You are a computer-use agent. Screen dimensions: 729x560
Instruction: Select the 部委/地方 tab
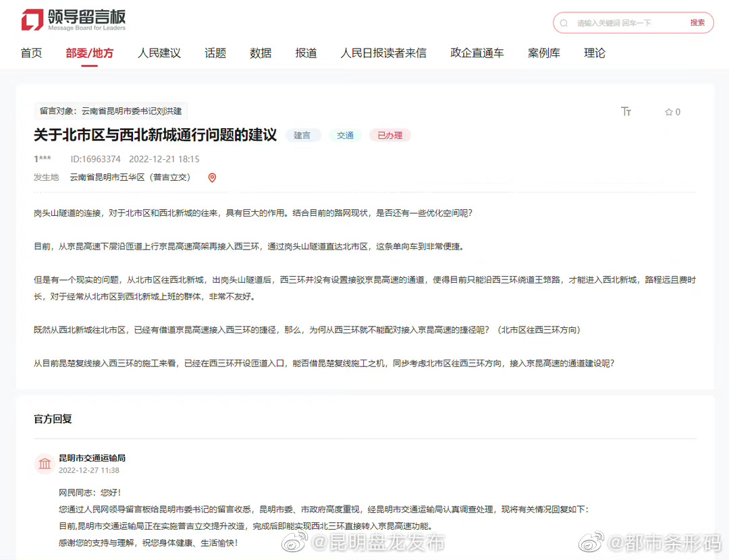(89, 53)
